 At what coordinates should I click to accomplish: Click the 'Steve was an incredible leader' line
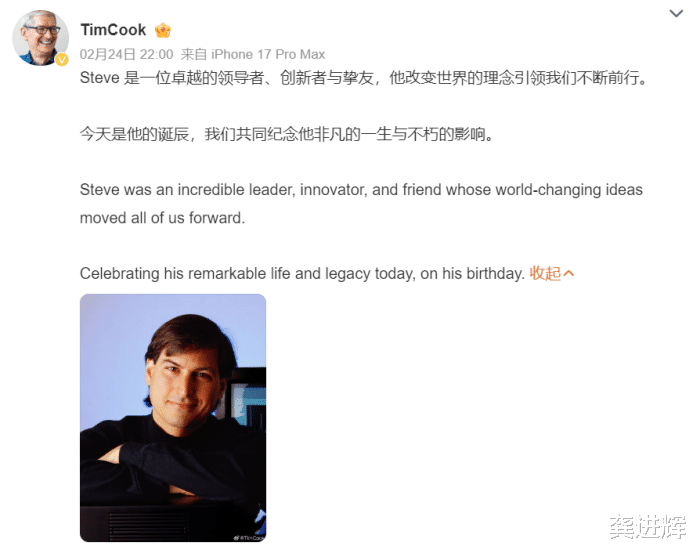tap(361, 190)
